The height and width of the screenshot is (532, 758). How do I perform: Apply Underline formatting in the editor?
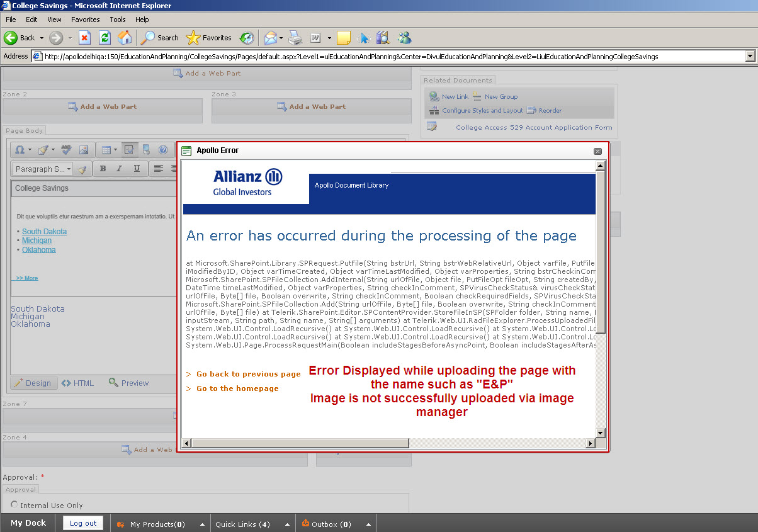137,169
